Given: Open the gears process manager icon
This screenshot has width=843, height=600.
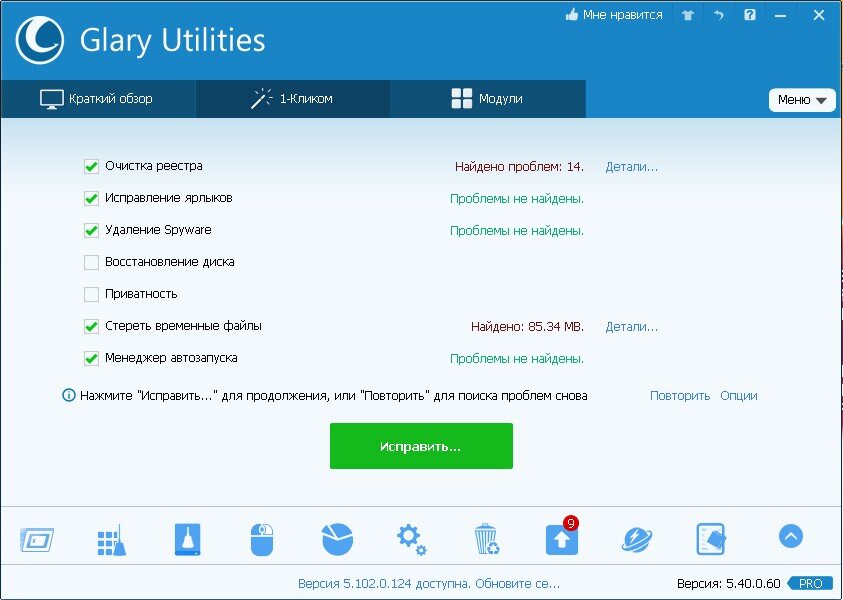Looking at the screenshot, I should coord(411,540).
